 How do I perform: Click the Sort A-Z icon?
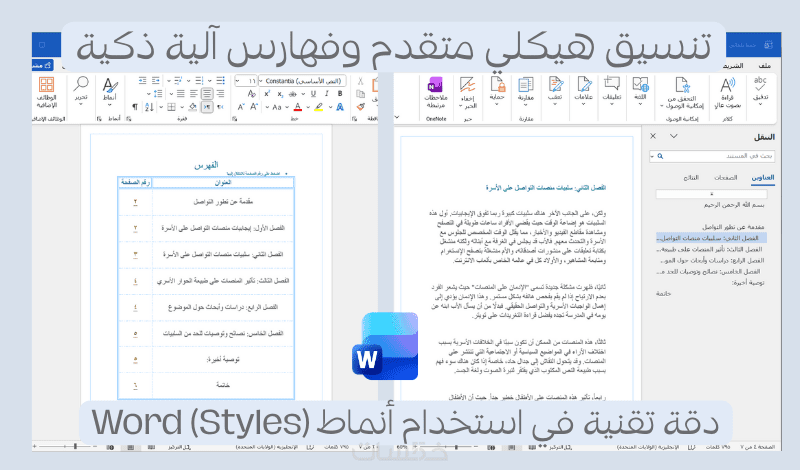pos(149,107)
